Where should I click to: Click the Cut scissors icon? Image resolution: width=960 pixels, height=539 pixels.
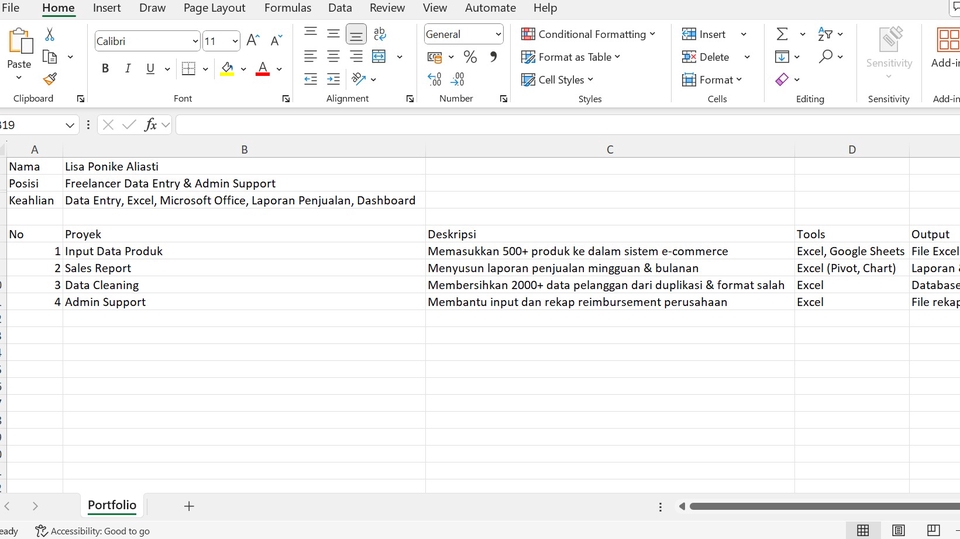50,34
